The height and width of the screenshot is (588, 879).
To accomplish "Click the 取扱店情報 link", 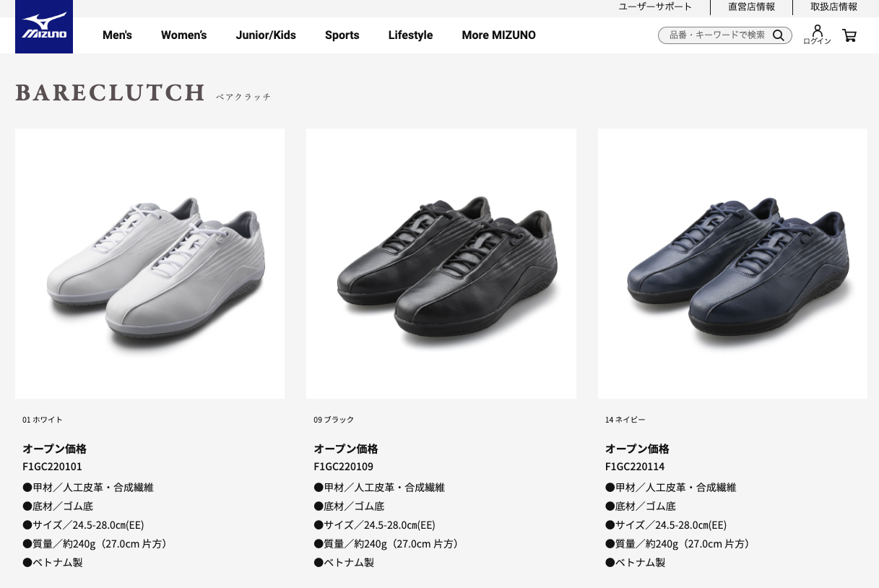I will point(833,7).
